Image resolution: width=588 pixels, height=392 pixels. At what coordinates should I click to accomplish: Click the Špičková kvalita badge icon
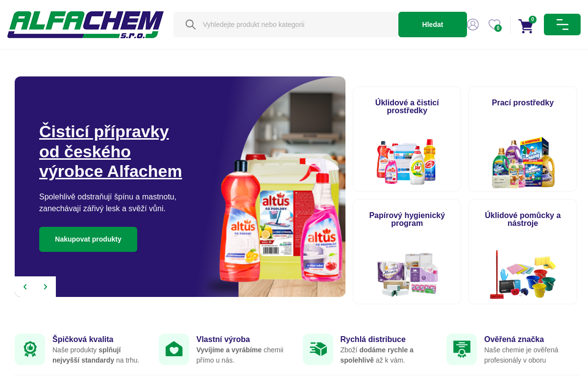(30, 349)
